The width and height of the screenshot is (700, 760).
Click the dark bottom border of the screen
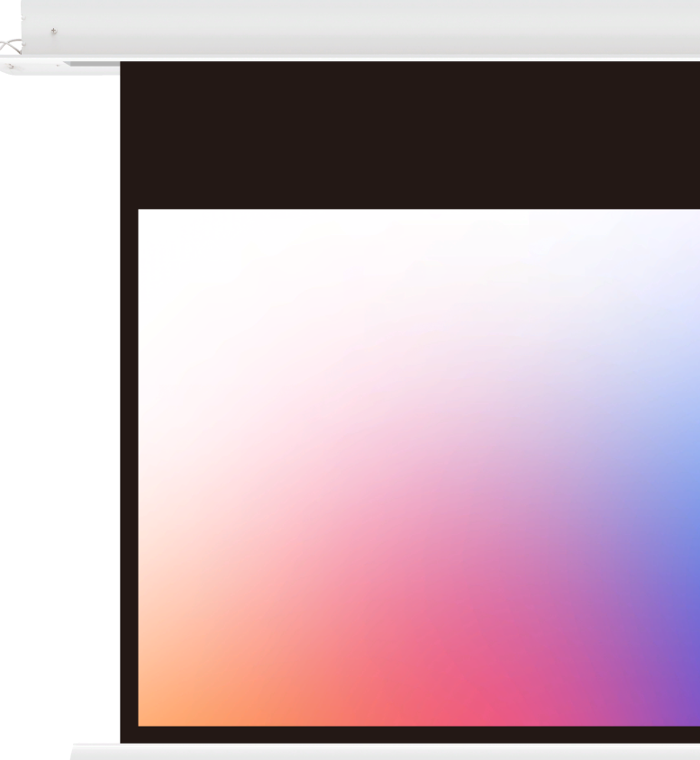[405, 734]
